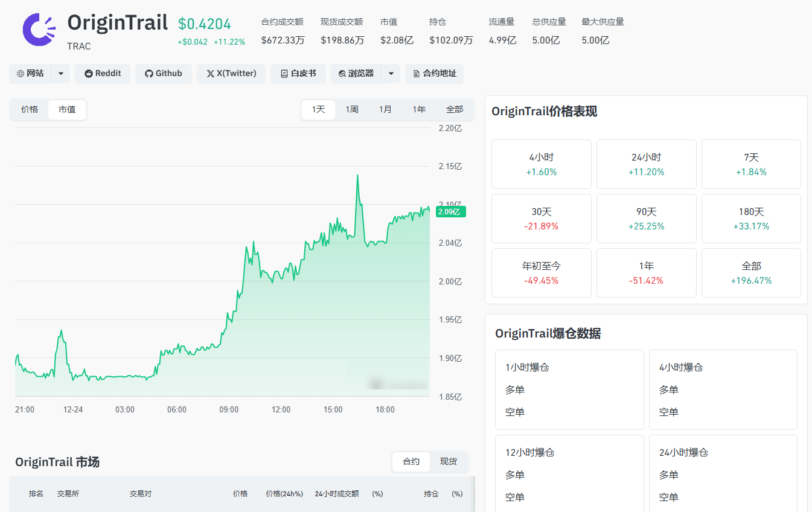Click the 最大供应量 5.00亿 value
812x512 pixels.
point(595,40)
